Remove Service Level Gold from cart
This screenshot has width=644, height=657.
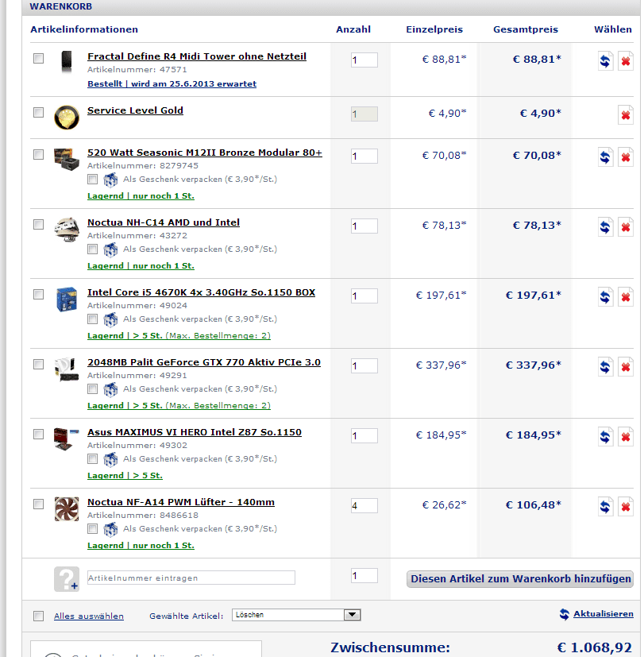coord(626,115)
